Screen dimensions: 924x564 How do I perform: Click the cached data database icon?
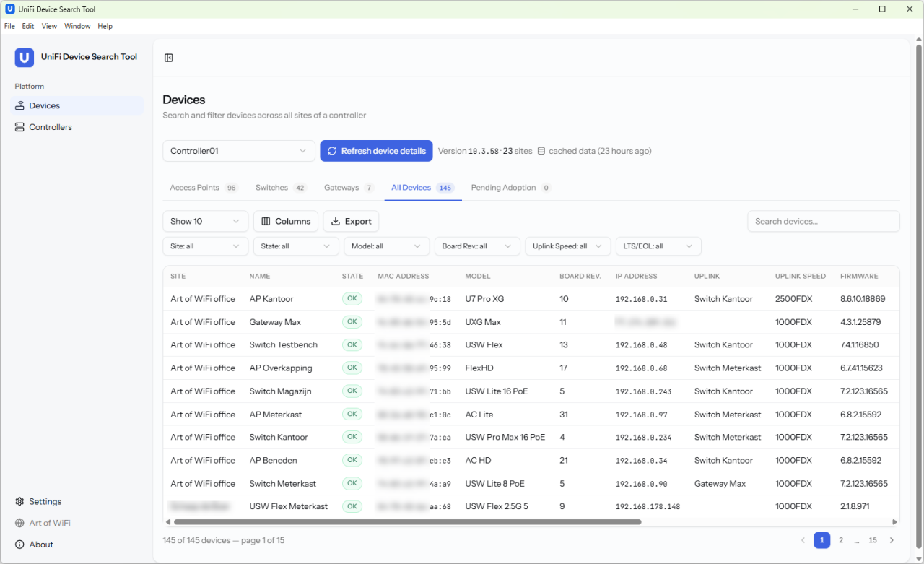[541, 151]
